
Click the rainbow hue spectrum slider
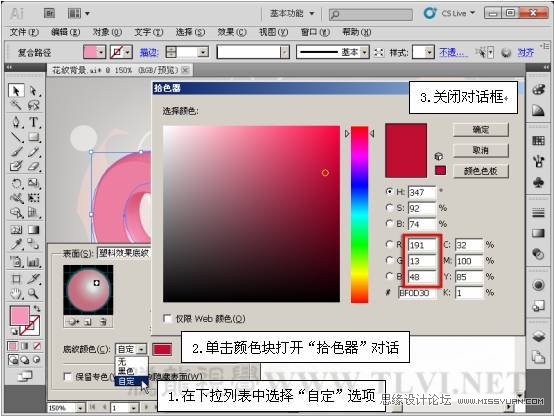point(359,214)
